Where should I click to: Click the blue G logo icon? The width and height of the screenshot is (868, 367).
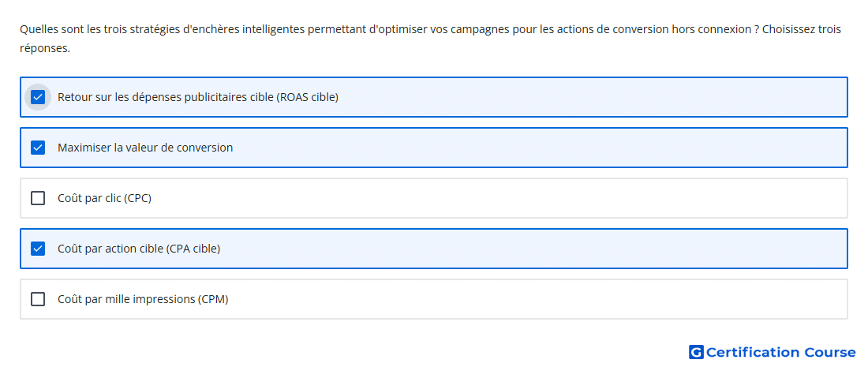696,352
